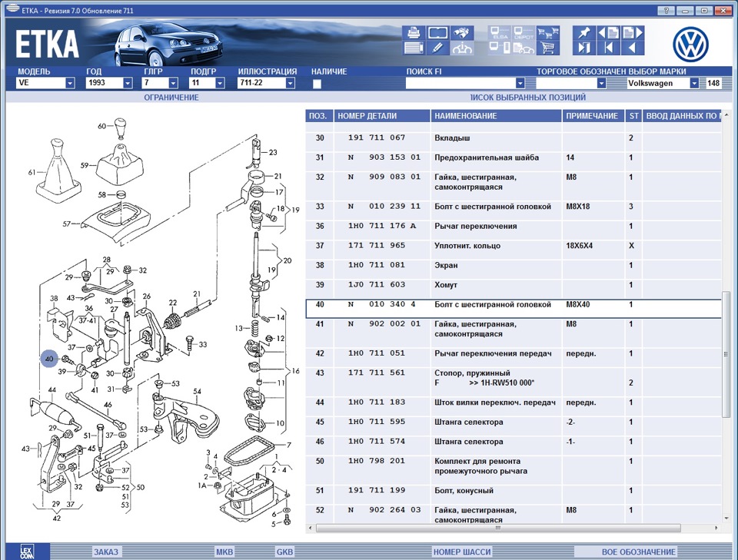This screenshot has width=738, height=560.
Task: Click the number field showing 148
Action: tap(713, 83)
